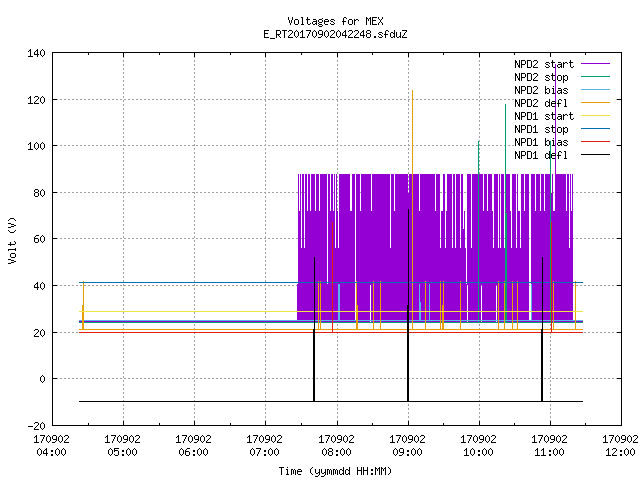Click the "Time (yymmdd HH:MM)" x-axis label

335,471
